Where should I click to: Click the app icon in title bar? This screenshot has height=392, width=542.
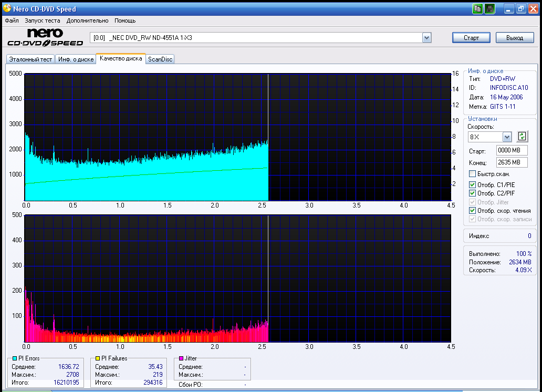pyautogui.click(x=7, y=9)
